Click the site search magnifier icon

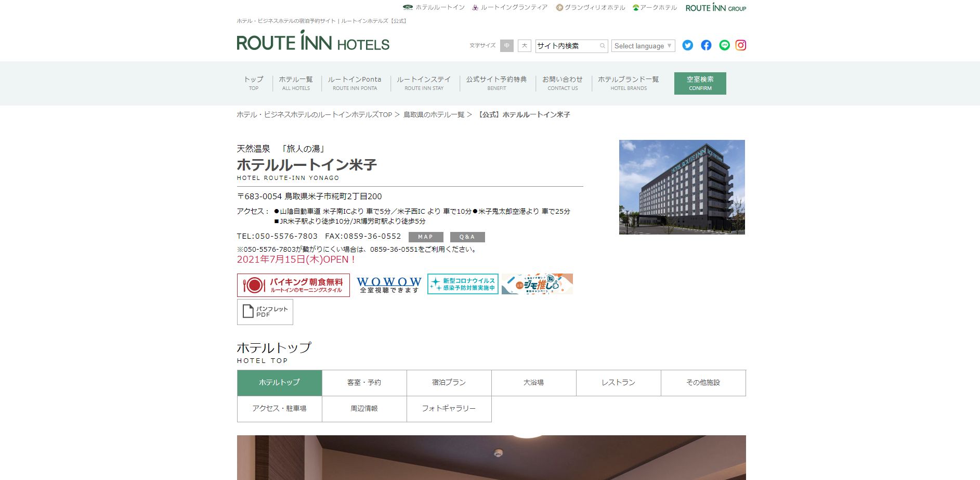pos(602,46)
